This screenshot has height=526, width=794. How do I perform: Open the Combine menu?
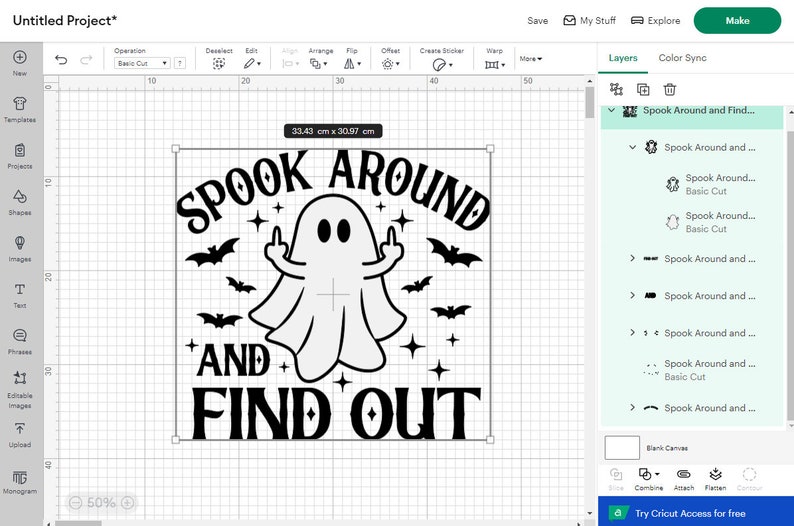649,479
